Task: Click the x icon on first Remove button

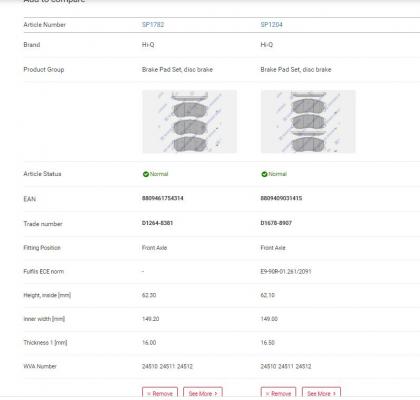Action: [149, 394]
